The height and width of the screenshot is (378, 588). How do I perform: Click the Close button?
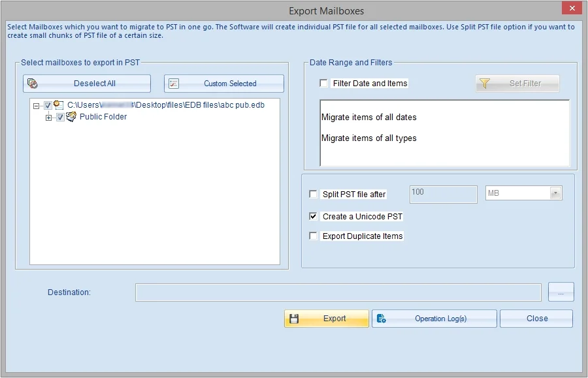(536, 318)
